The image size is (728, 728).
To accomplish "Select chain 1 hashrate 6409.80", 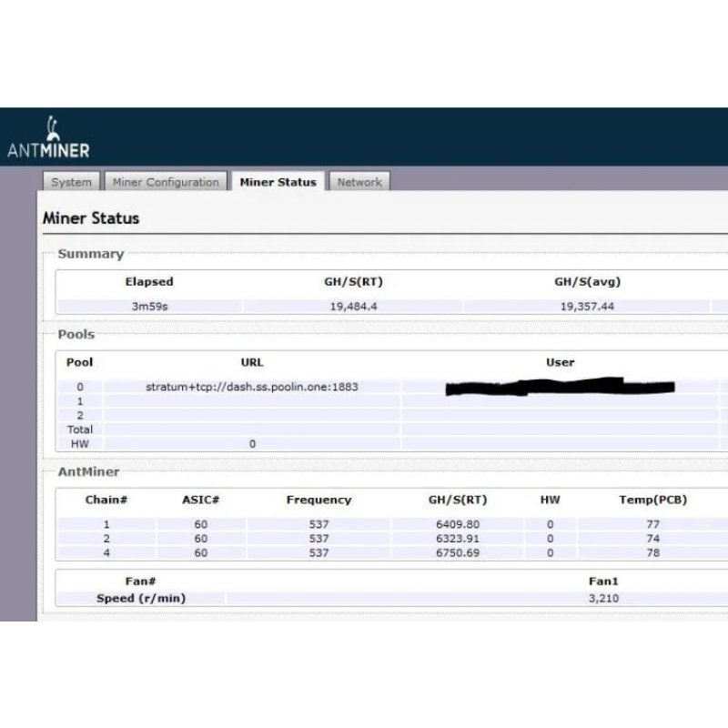I will 458,524.
